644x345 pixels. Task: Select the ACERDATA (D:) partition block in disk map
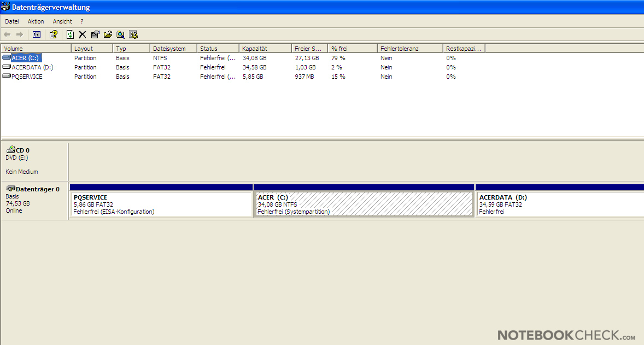(x=559, y=201)
